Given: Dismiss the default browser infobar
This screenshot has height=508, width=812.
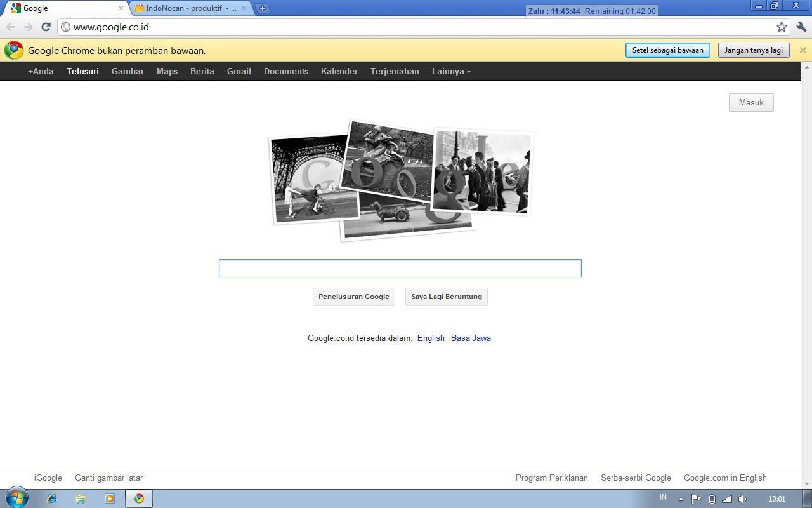Looking at the screenshot, I should (x=802, y=50).
